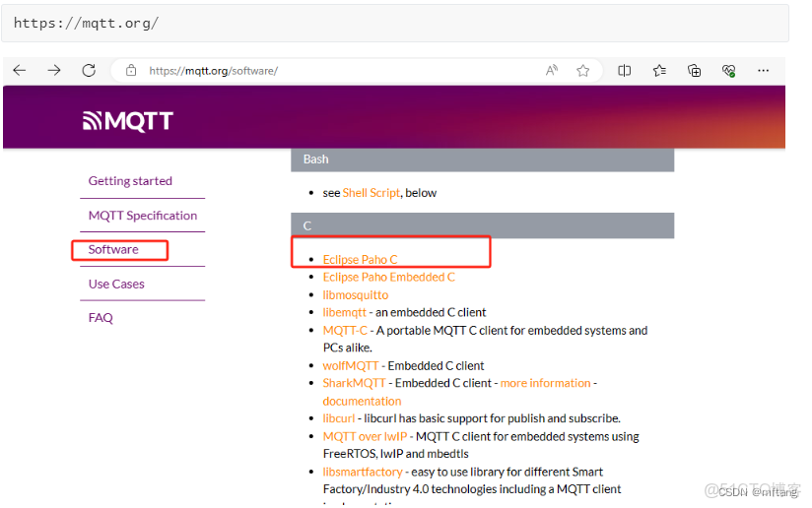Open the libemqtt link

click(344, 312)
